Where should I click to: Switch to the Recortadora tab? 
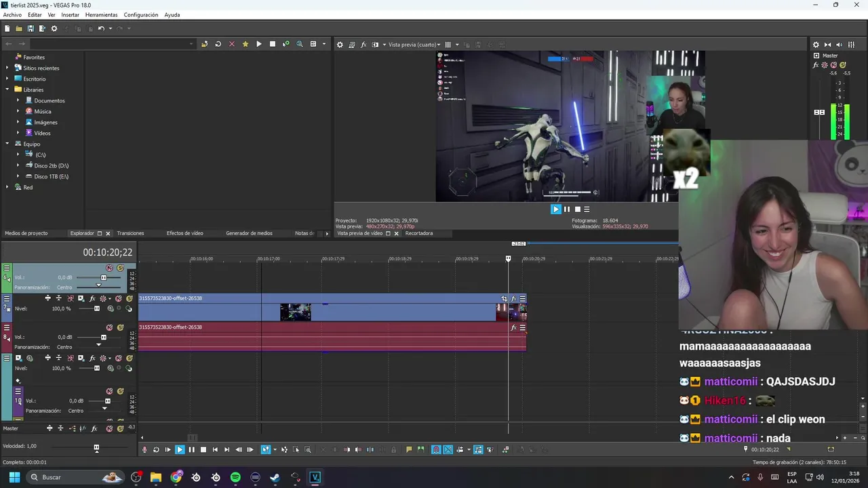pos(419,233)
